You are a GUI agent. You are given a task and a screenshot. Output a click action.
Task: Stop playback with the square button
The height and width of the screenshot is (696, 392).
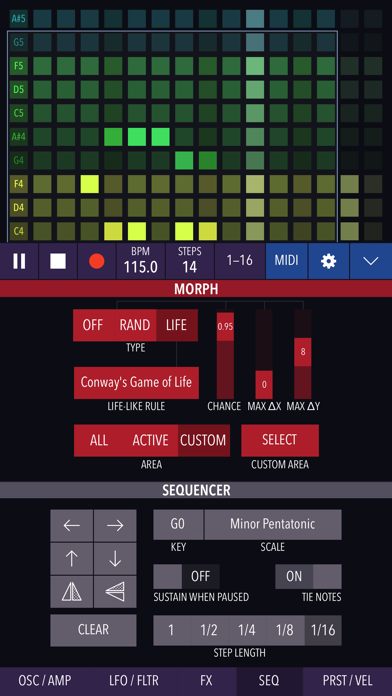click(x=58, y=261)
